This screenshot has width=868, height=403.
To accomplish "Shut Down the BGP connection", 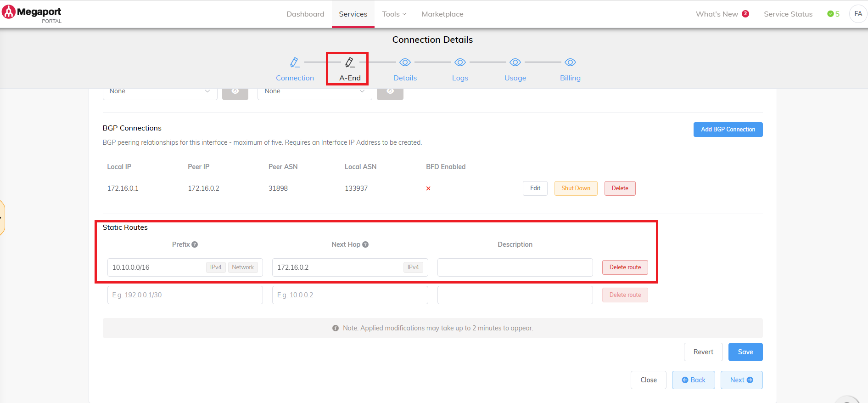I will tap(576, 188).
